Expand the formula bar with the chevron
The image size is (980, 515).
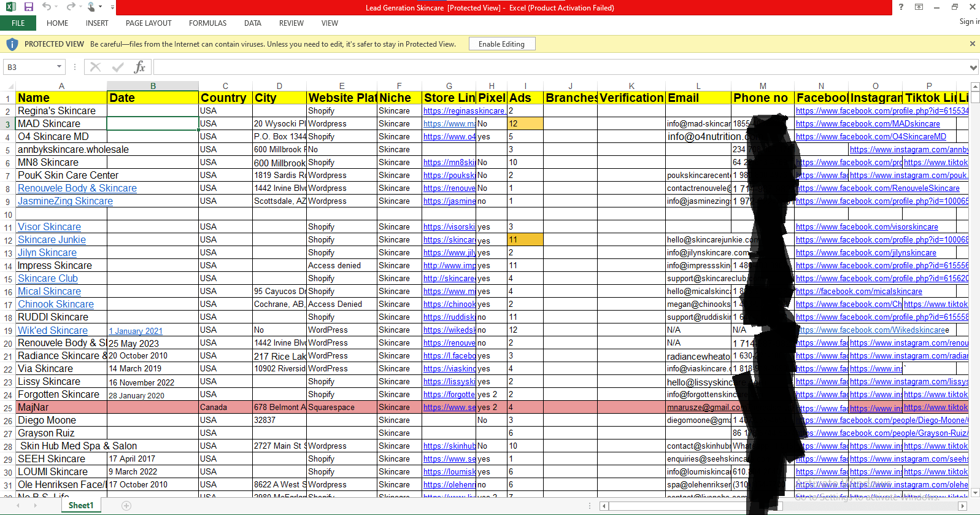click(x=974, y=68)
